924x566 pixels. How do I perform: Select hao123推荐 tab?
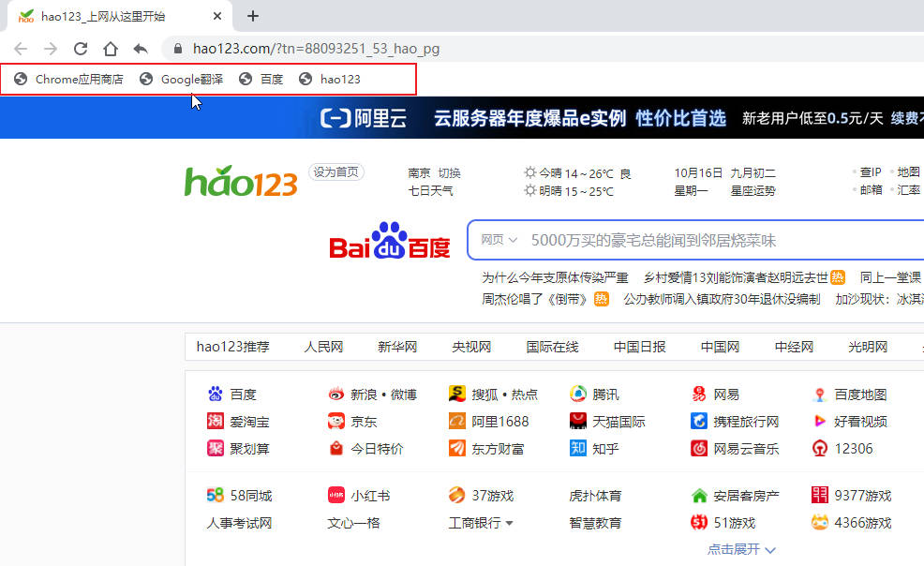click(232, 347)
